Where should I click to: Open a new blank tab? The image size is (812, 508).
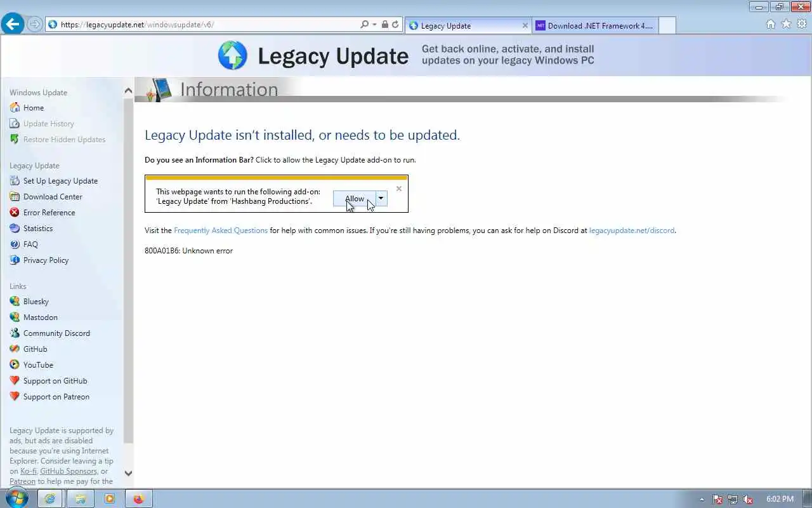click(667, 25)
